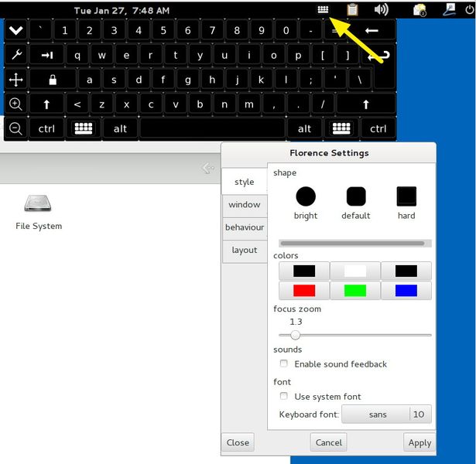
Task: Switch to the window tab
Action: tap(245, 205)
